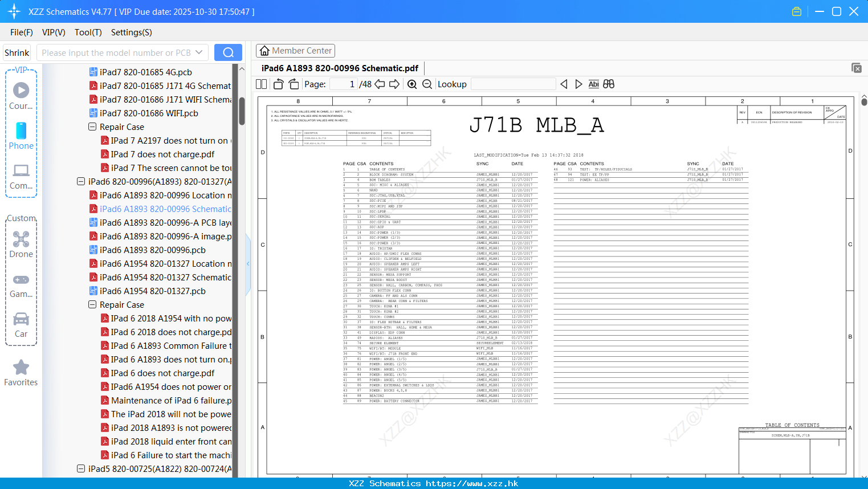Screen dimensions: 868x489
Task: Click the Member Center home button
Action: [295, 51]
